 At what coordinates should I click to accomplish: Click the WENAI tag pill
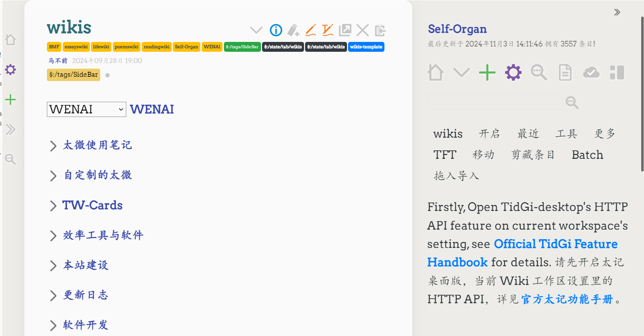pos(212,47)
